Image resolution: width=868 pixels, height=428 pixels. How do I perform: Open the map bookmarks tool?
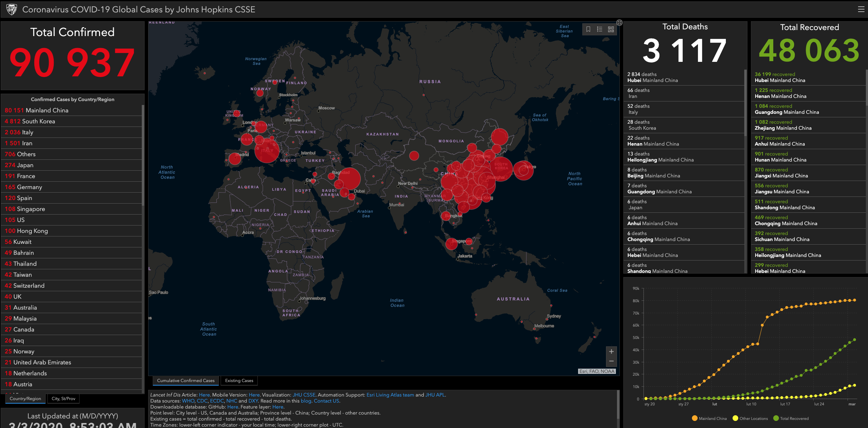pyautogui.click(x=588, y=29)
